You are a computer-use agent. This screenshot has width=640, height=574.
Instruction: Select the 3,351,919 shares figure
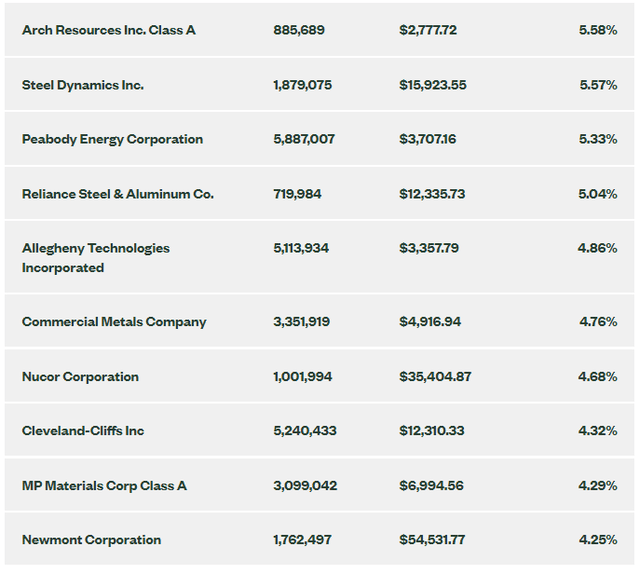pyautogui.click(x=301, y=322)
